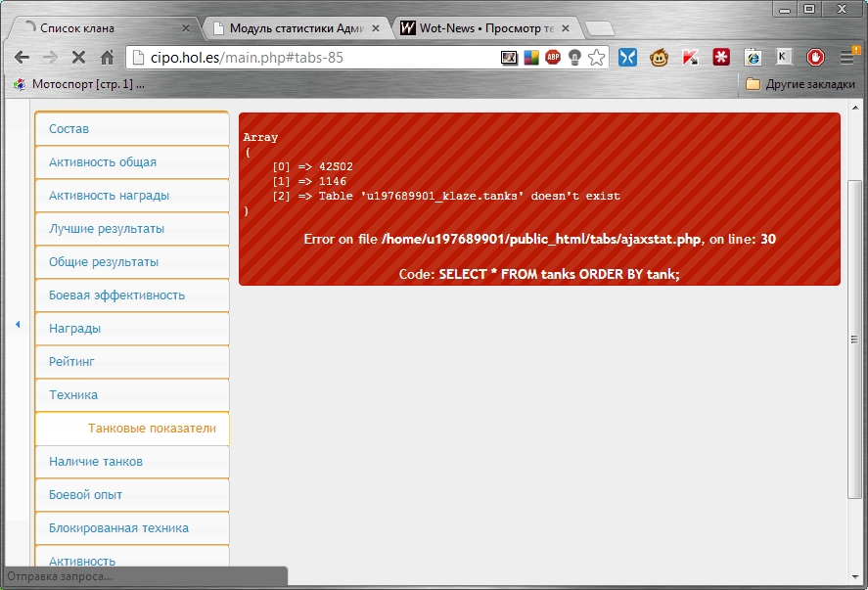Click the Adblock Plus icon in address bar
The width and height of the screenshot is (868, 590).
tap(553, 58)
